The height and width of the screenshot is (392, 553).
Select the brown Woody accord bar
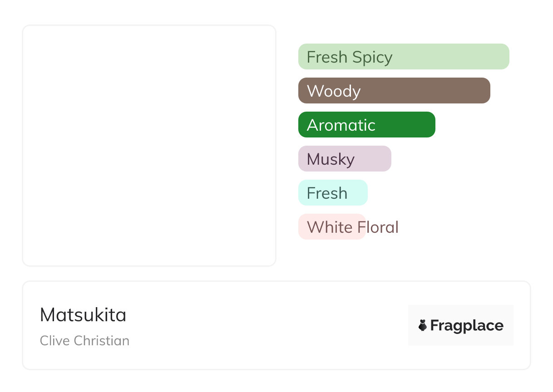click(394, 91)
